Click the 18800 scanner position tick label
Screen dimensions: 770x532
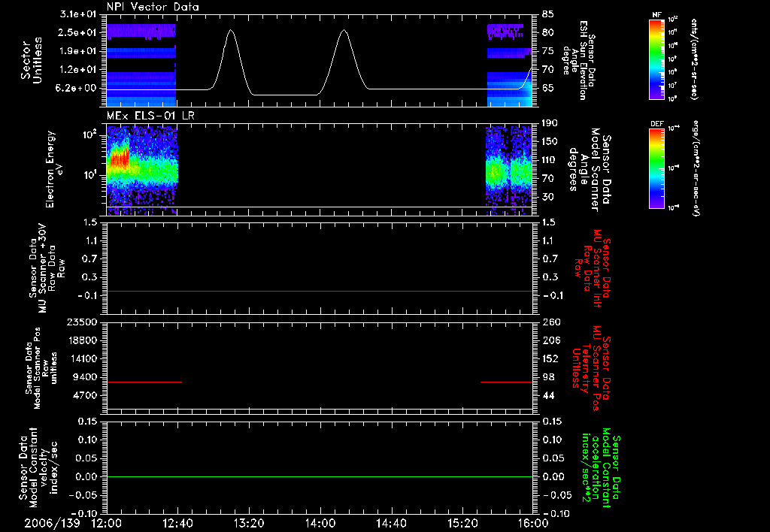tap(82, 340)
